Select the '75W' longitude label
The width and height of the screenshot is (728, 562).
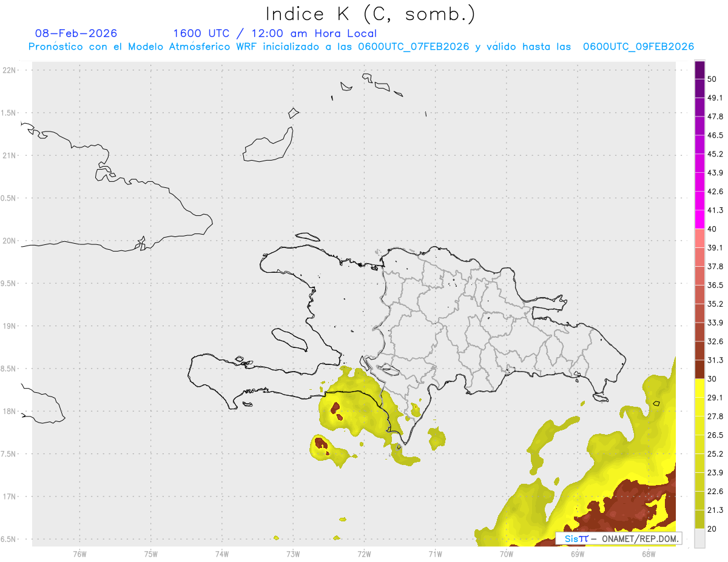150,554
